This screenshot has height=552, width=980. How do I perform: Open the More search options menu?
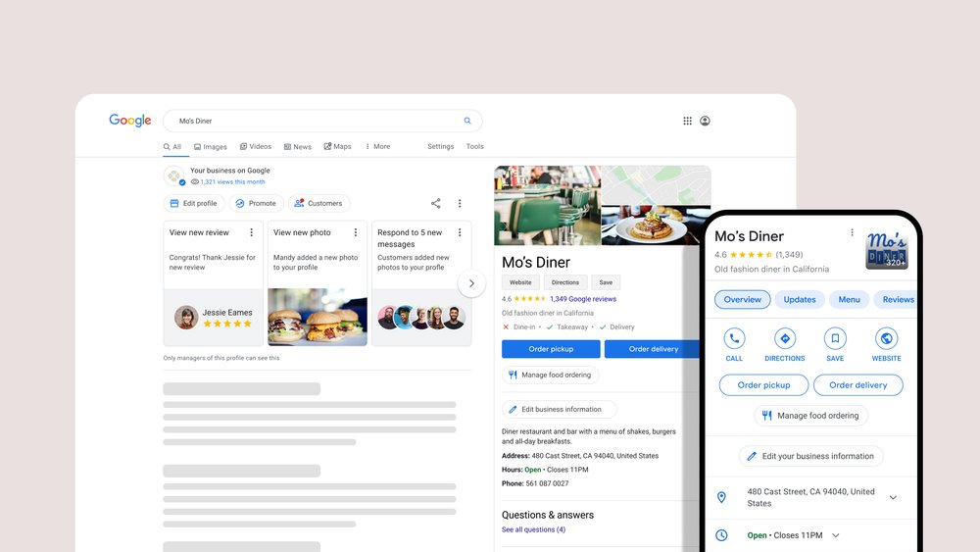pyautogui.click(x=377, y=147)
